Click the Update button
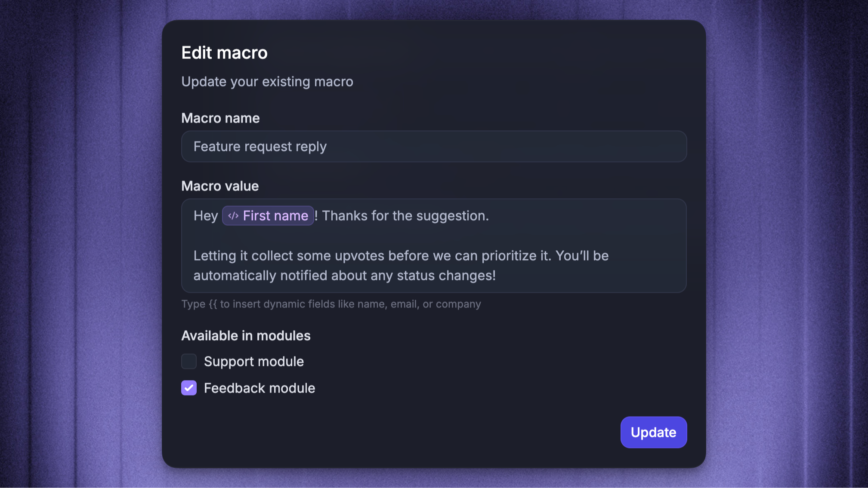868x488 pixels. click(653, 432)
